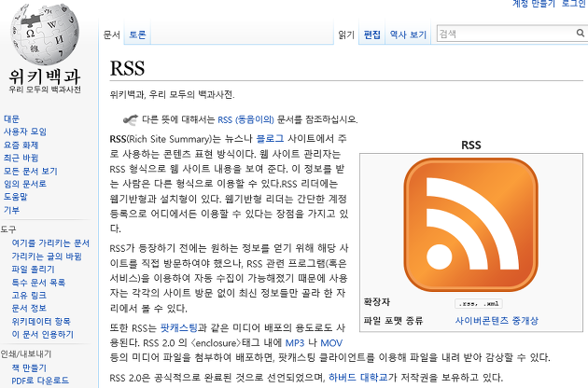Screen dimensions: 588x388
Task: Open 파일 올리기 upload link
Action: click(34, 270)
